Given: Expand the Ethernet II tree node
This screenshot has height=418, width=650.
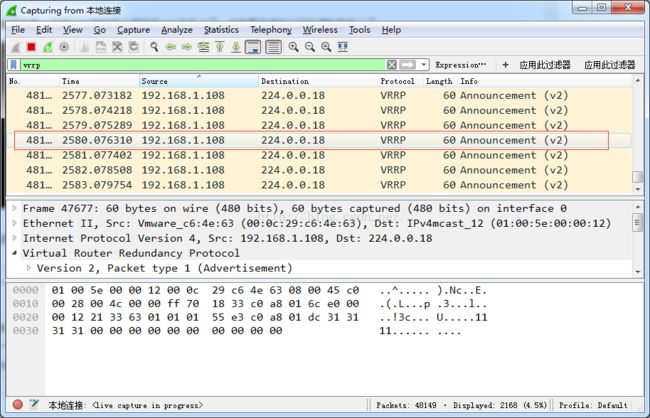Looking at the screenshot, I should (15, 223).
